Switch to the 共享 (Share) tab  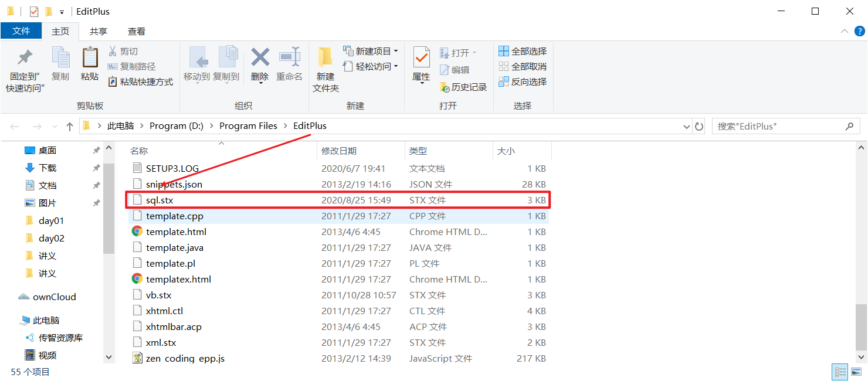point(99,31)
